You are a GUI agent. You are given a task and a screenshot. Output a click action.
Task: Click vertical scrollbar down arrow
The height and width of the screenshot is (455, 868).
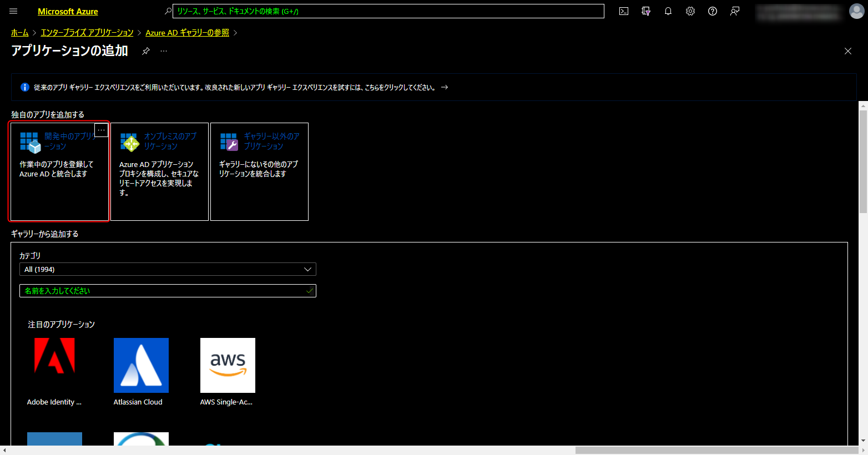[x=863, y=441]
